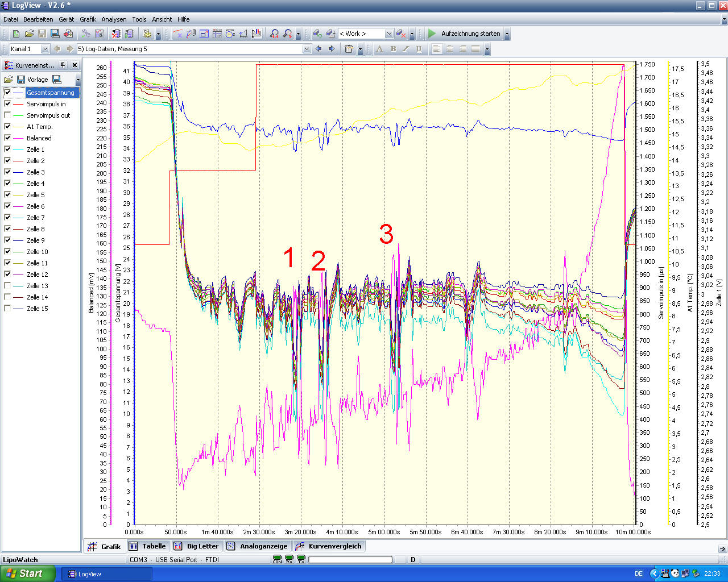Image resolution: width=728 pixels, height=582 pixels.
Task: Click the Windows Start button
Action: click(28, 573)
